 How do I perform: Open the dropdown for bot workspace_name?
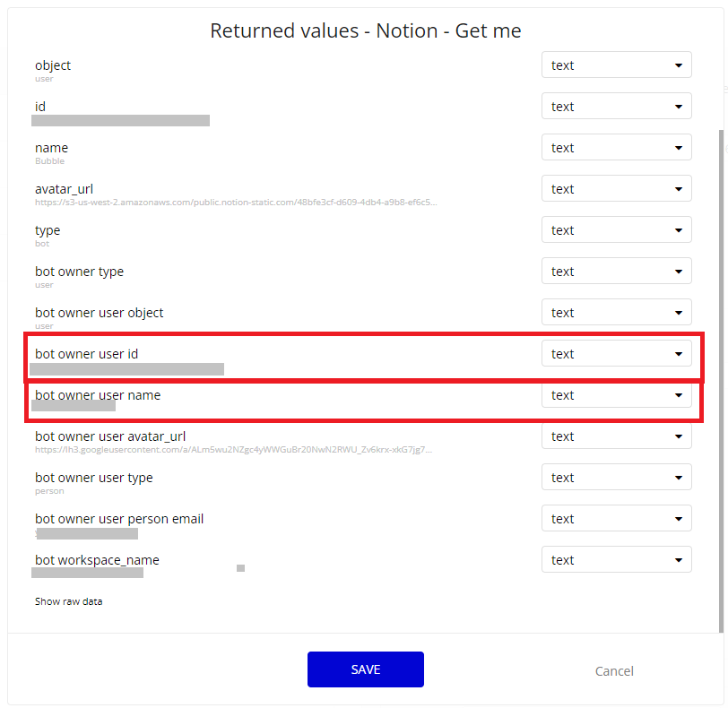[x=616, y=560]
